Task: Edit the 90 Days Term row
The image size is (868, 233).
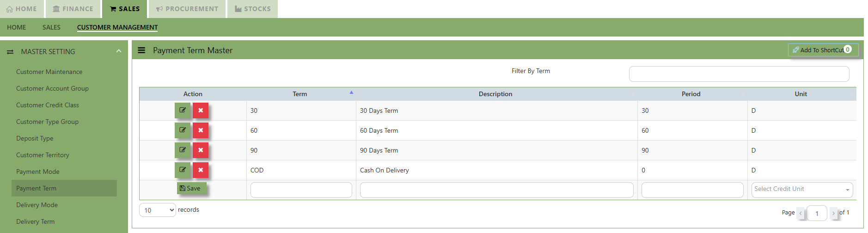Action: click(183, 150)
